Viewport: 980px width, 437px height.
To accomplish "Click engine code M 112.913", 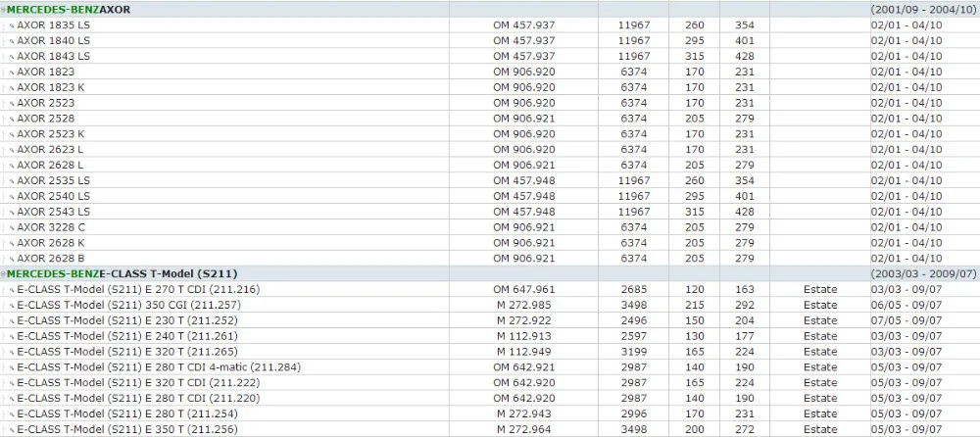I will 523,336.
